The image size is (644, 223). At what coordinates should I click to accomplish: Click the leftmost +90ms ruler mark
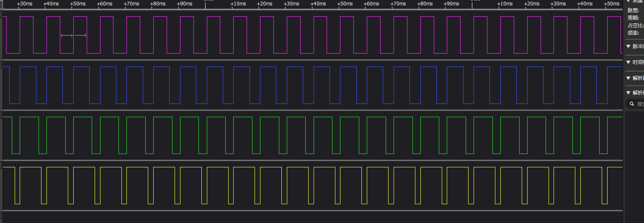(x=184, y=4)
